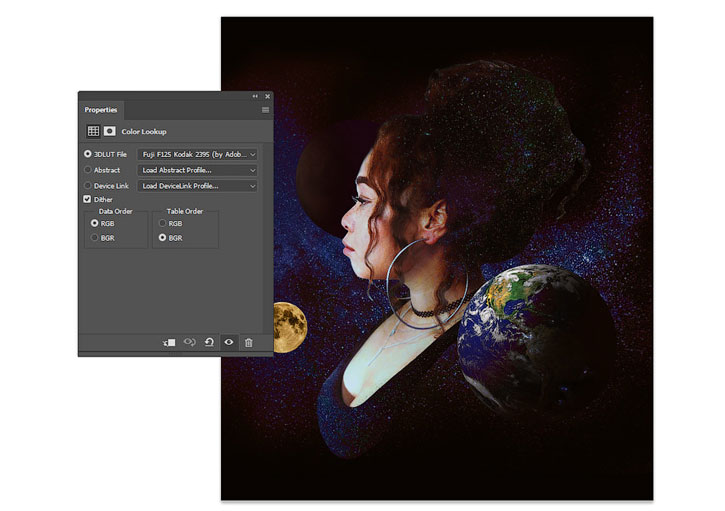Switch to the Properties tab
This screenshot has height=511, width=725.
[x=101, y=110]
